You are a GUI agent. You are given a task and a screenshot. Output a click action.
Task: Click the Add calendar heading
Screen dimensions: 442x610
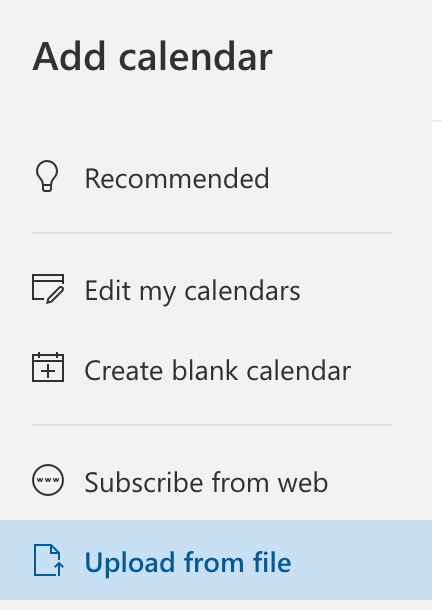click(152, 57)
